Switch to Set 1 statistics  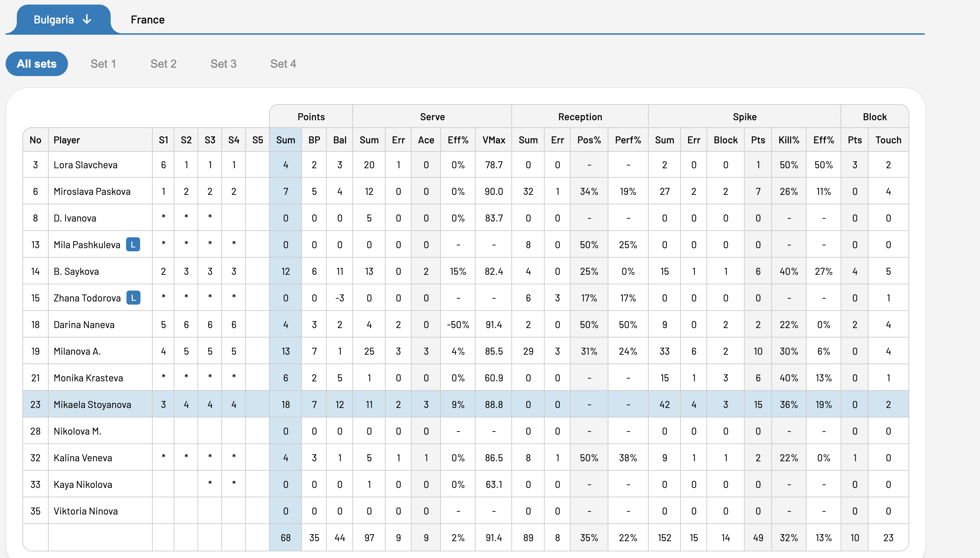point(103,64)
